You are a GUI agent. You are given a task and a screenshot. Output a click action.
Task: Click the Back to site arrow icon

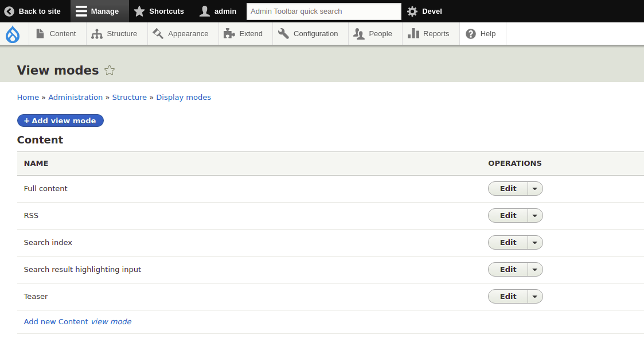coord(9,11)
